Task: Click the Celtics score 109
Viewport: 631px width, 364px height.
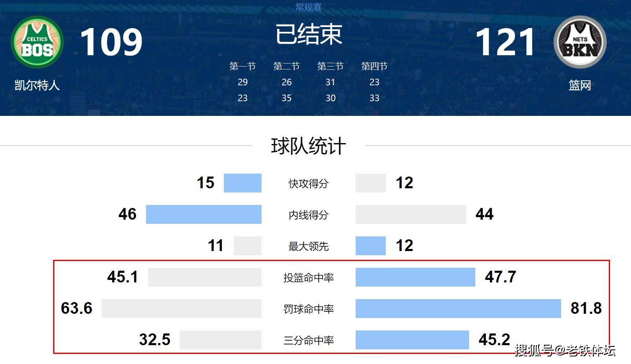Action: click(111, 42)
